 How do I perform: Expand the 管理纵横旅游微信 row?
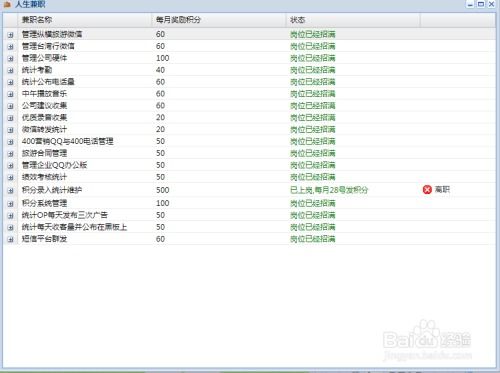click(10, 35)
